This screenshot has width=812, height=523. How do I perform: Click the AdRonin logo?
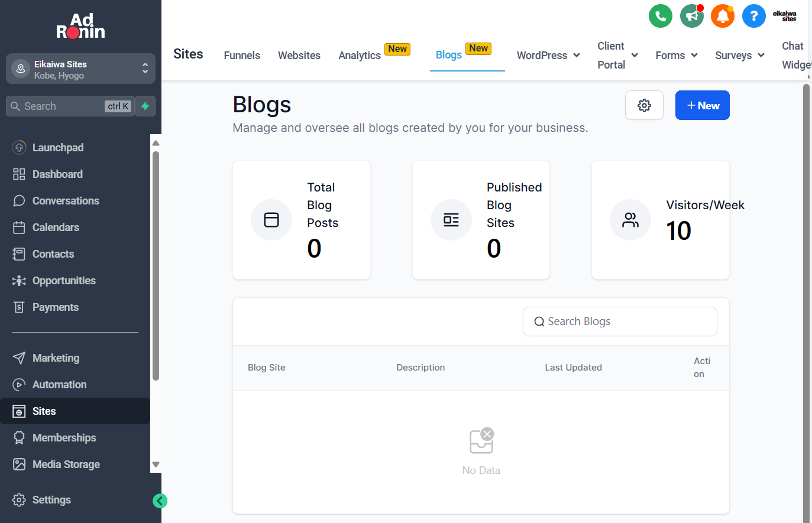tap(80, 27)
